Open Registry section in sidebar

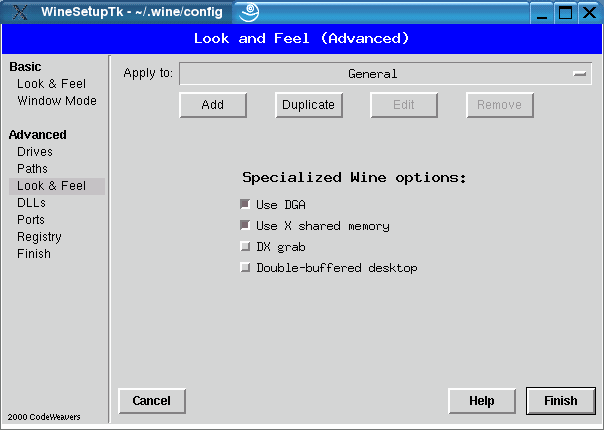coord(39,237)
